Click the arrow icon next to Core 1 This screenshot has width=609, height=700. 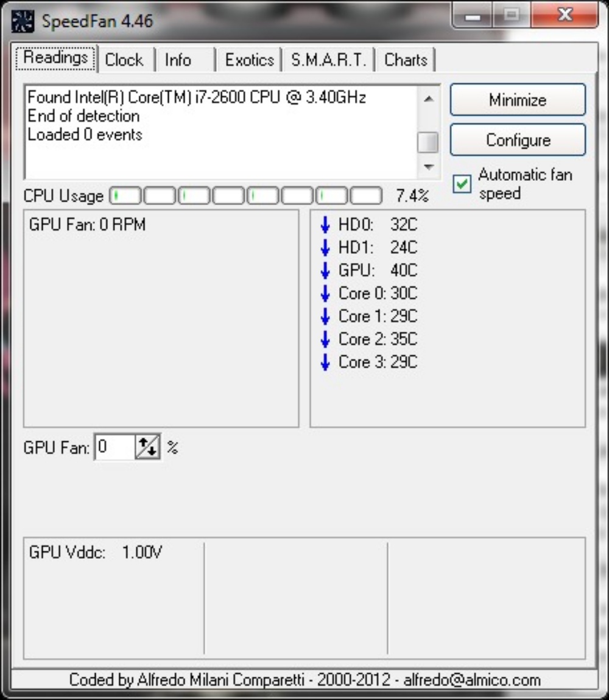point(325,317)
